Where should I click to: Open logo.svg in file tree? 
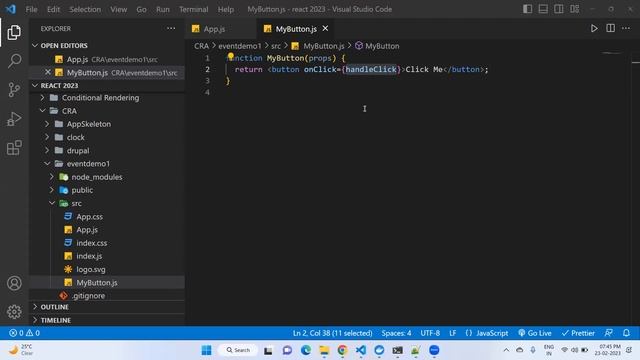tap(106, 269)
